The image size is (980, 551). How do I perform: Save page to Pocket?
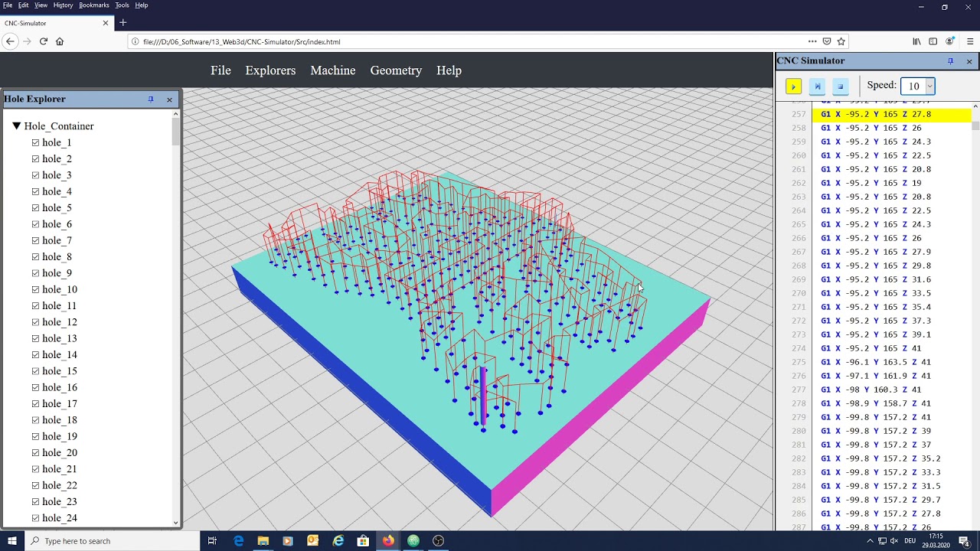pyautogui.click(x=827, y=41)
